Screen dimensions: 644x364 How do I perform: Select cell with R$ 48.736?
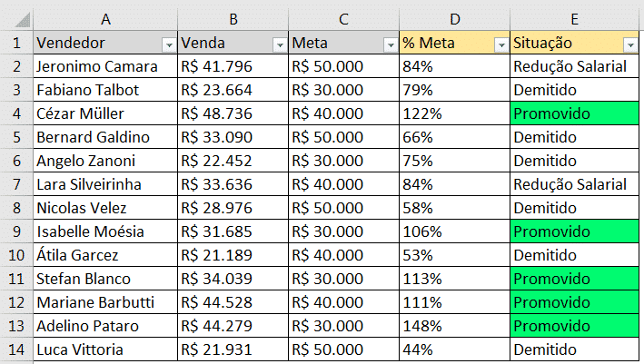[x=233, y=113]
